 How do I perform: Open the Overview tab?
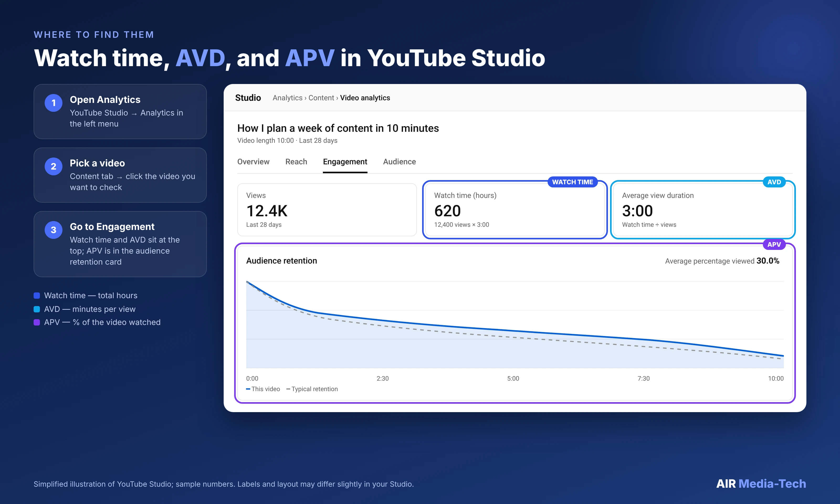[253, 162]
